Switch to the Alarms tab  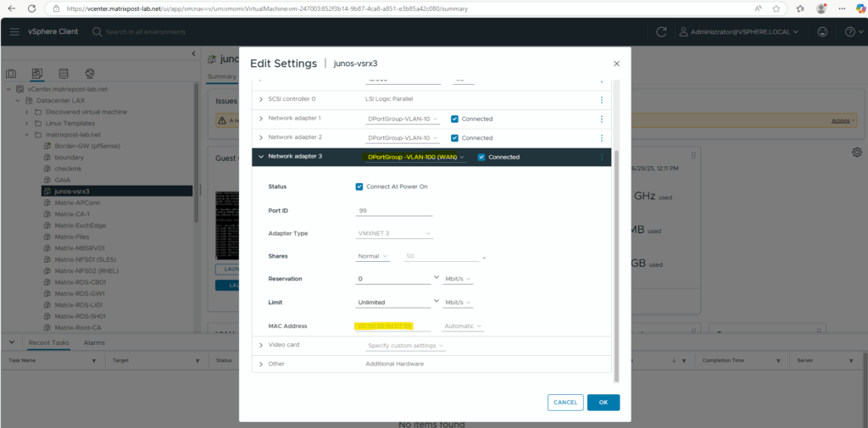click(94, 342)
